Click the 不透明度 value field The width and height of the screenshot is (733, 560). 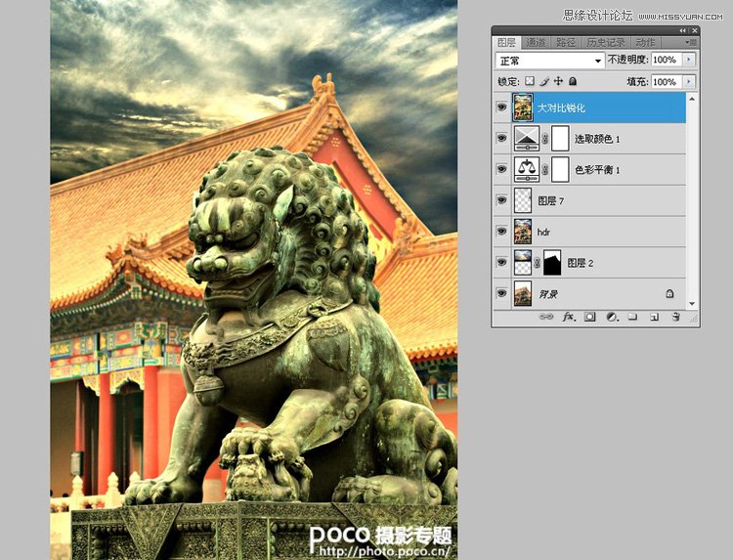click(667, 60)
